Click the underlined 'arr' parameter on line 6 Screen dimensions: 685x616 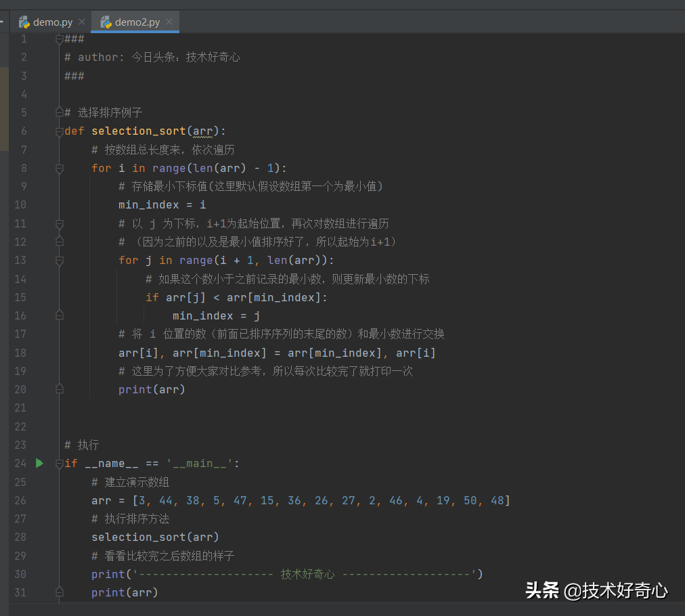point(202,131)
